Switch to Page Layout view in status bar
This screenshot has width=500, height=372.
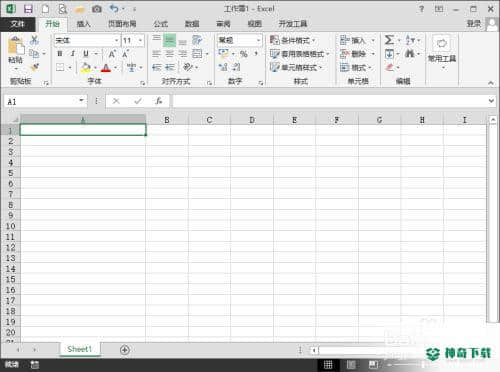pos(351,365)
